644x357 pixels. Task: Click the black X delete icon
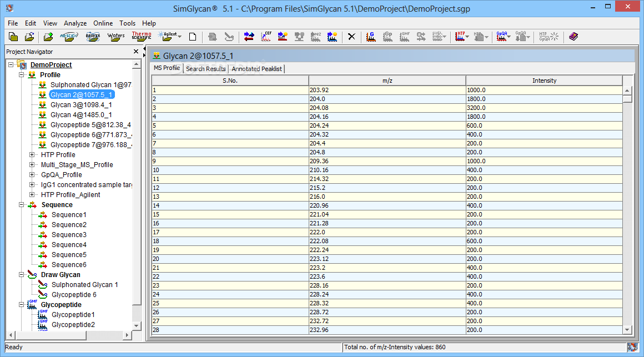point(351,37)
